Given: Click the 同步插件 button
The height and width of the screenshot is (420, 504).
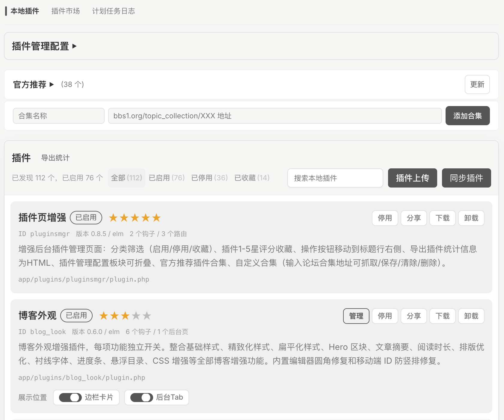Looking at the screenshot, I should [x=467, y=178].
